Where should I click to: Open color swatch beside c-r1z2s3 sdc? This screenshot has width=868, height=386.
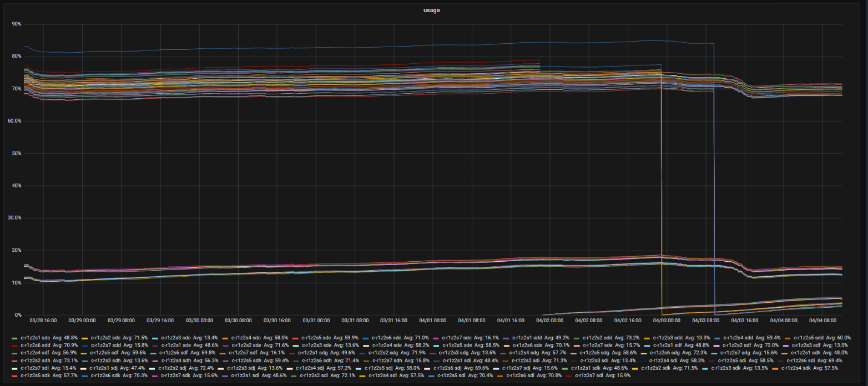click(153, 337)
